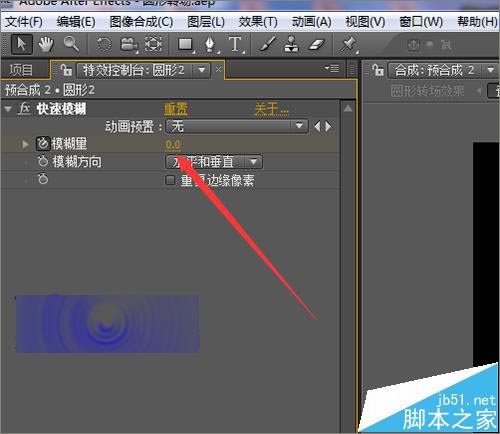
Task: Open the 图像合成(C) menu
Action: point(141,22)
